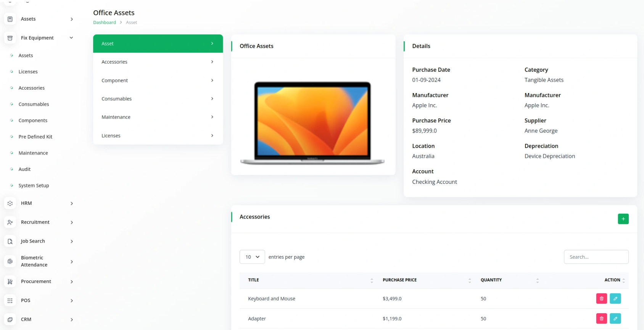Click the Procurement cart icon
The height and width of the screenshot is (330, 644).
10,282
